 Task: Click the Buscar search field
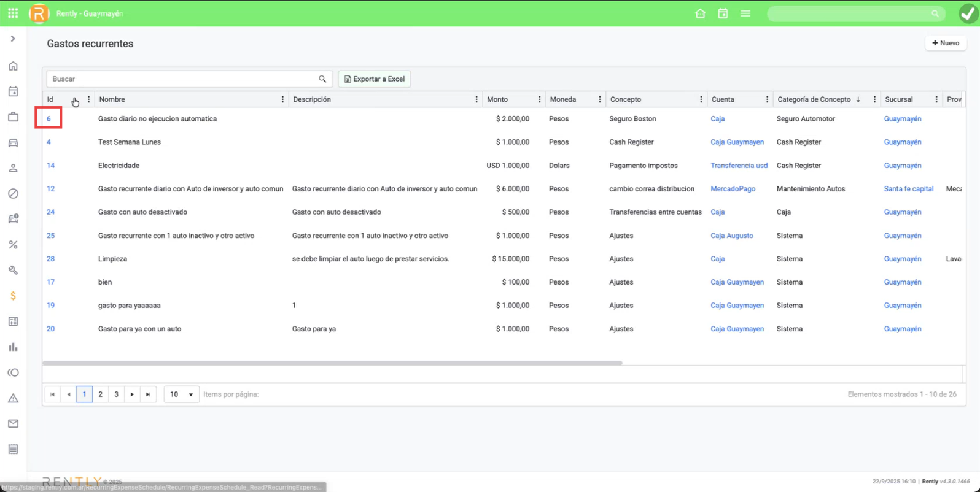click(183, 79)
